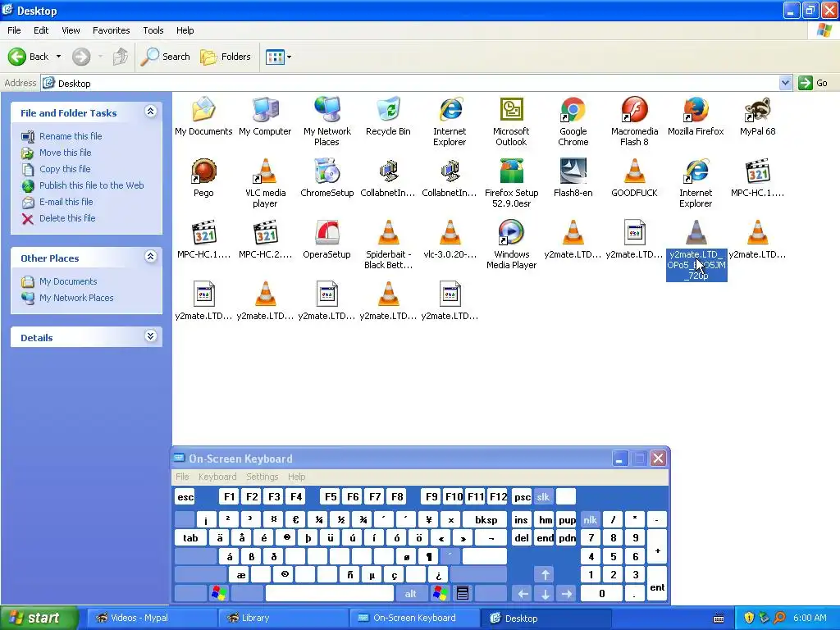
Task: Click Rename this file link
Action: 71,136
